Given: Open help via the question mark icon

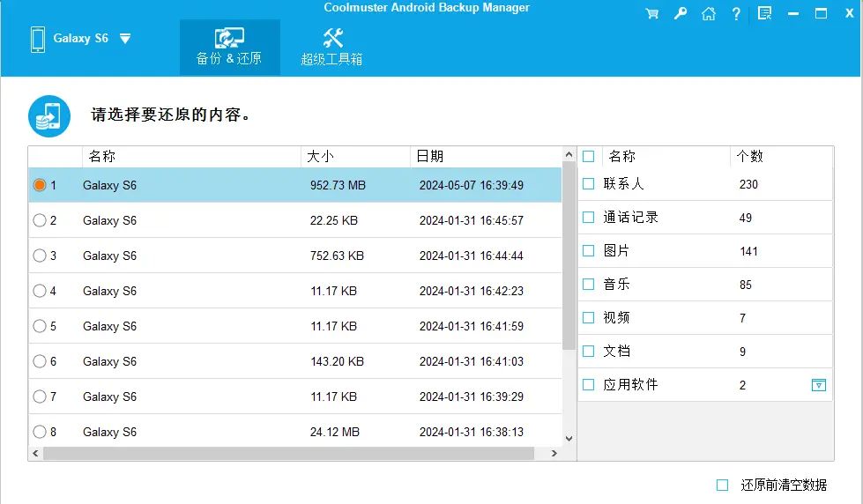Looking at the screenshot, I should click(736, 13).
